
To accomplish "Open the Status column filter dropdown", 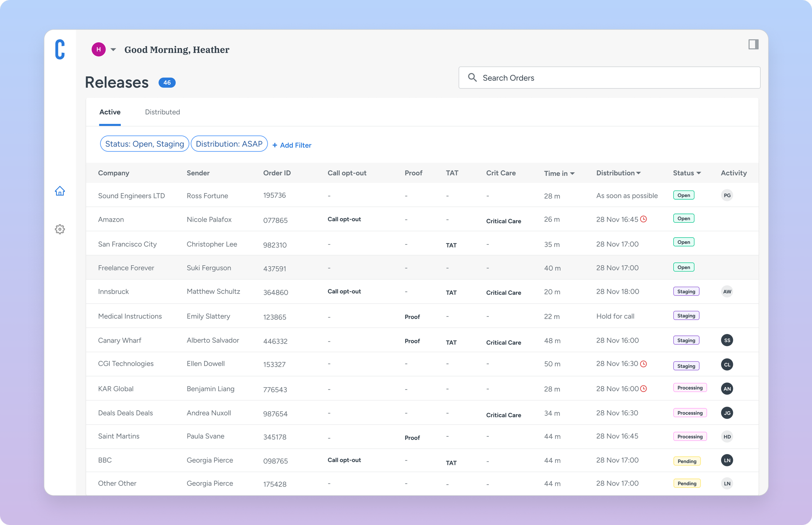I will tap(699, 173).
